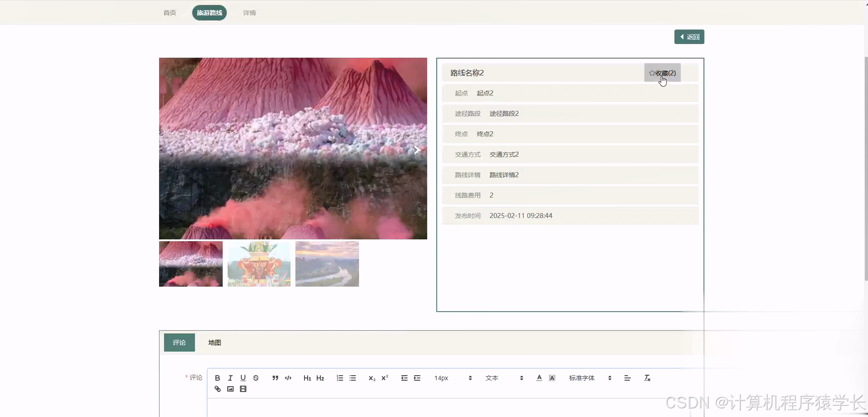
Task: Click the 收藏(2) favorite button
Action: (x=662, y=73)
